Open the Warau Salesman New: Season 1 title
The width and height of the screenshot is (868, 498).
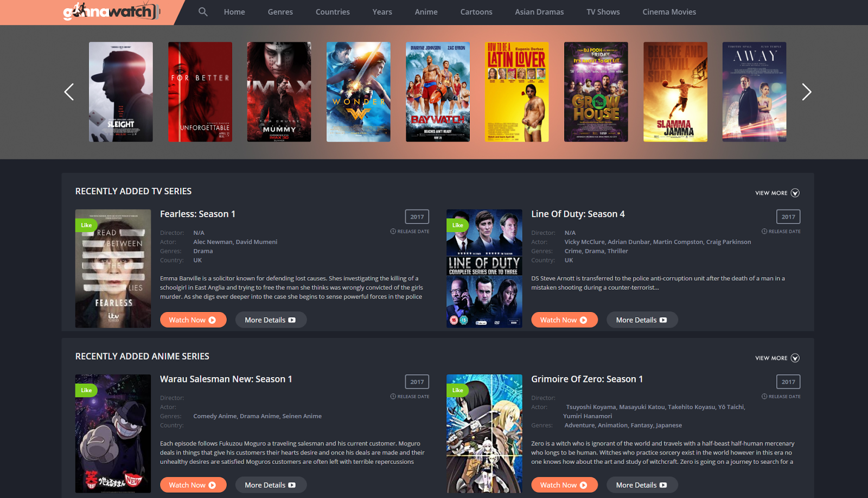click(226, 379)
